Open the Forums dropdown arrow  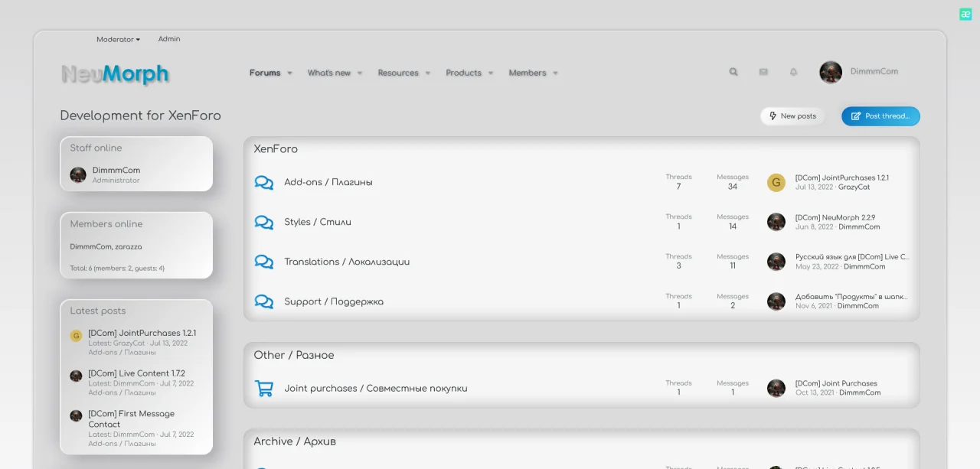[290, 72]
